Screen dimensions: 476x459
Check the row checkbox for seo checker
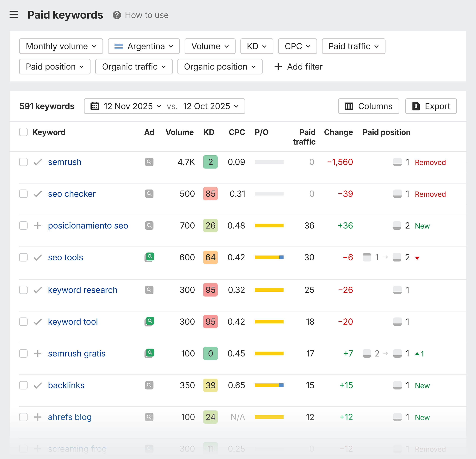(23, 194)
